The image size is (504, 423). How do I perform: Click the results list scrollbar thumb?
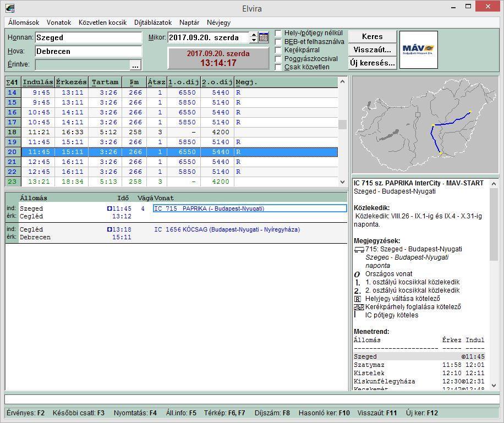tap(342, 124)
